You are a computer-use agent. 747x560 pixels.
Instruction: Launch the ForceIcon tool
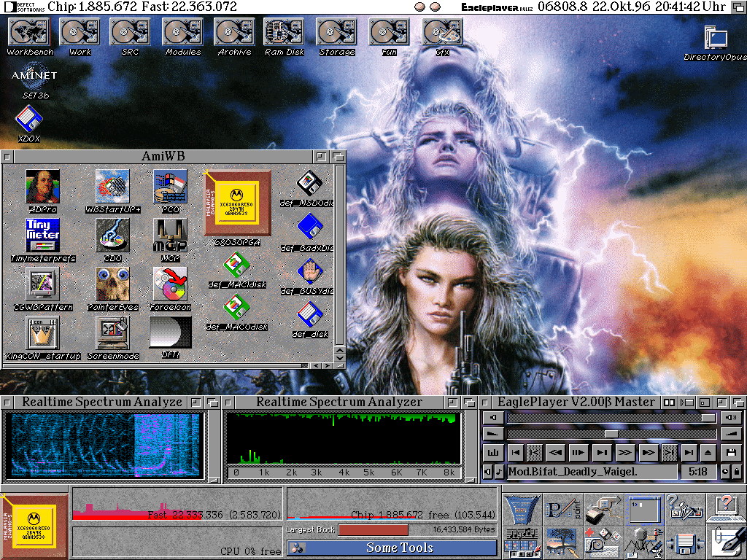[170, 284]
